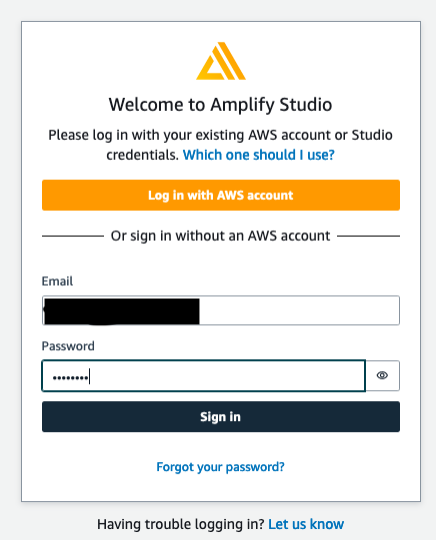The width and height of the screenshot is (436, 540).
Task: Click the word "credentials" in the description
Action: pos(142,155)
